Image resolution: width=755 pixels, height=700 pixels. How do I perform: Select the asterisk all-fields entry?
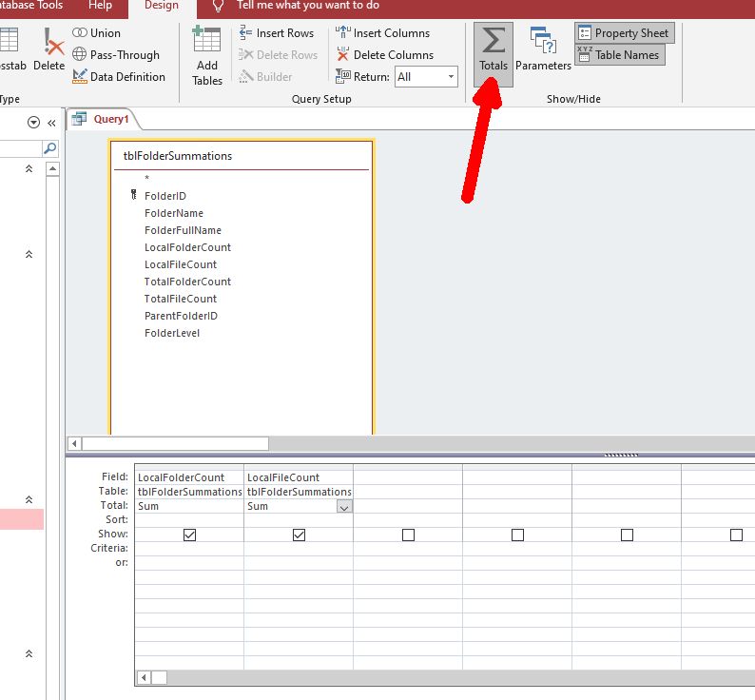[x=146, y=178]
